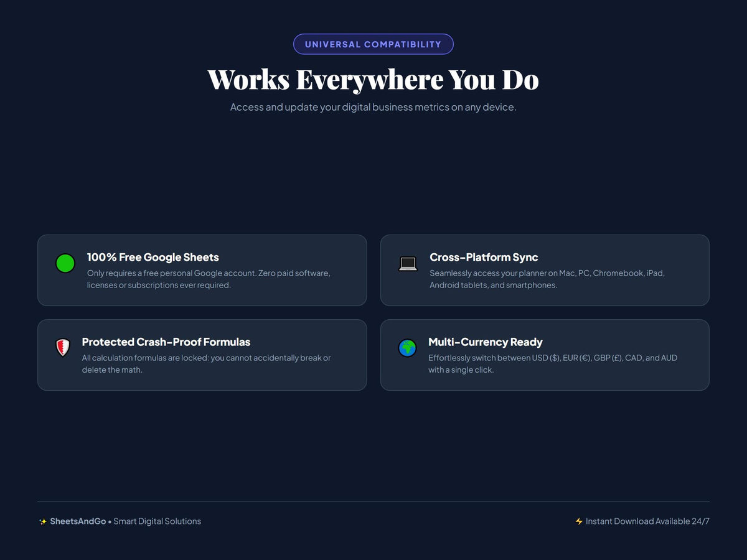Click the sparkles icon beside SheetsAndGo
The width and height of the screenshot is (747, 560).
pyautogui.click(x=43, y=521)
